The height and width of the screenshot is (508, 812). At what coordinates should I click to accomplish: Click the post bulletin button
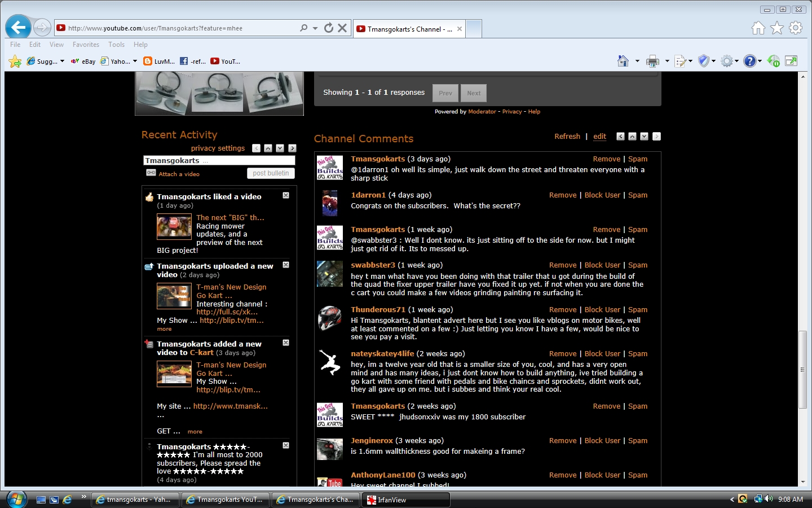(271, 173)
